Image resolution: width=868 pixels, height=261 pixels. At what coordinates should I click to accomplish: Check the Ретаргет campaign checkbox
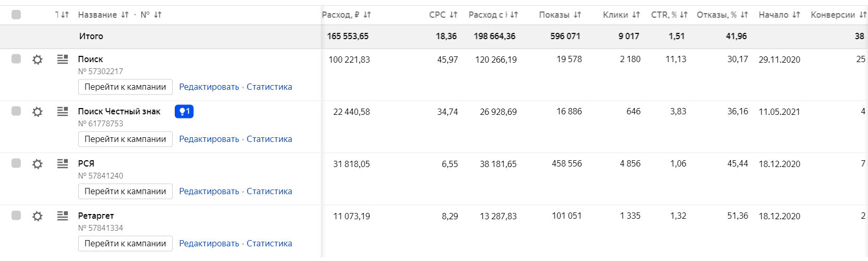click(x=16, y=216)
